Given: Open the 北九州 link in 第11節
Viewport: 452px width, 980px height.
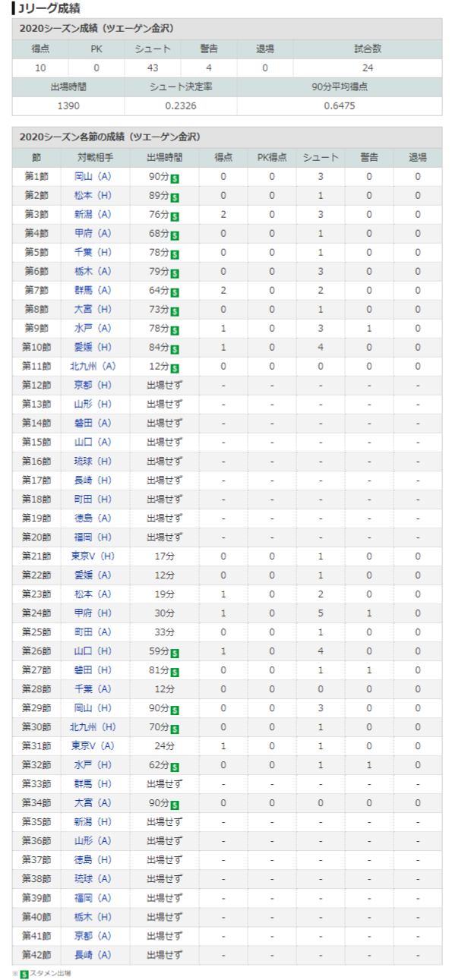Looking at the screenshot, I should pos(83,366).
